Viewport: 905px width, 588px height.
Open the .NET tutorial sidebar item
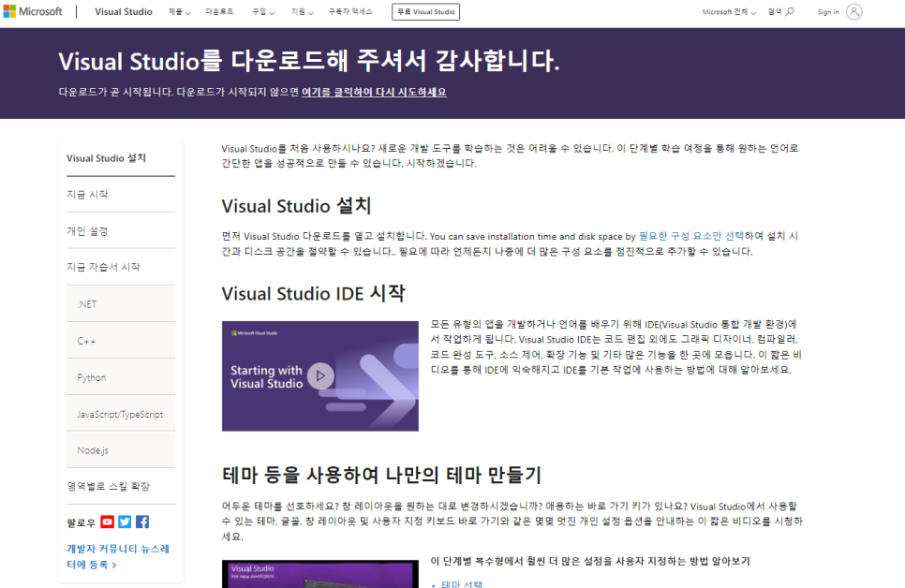point(121,303)
